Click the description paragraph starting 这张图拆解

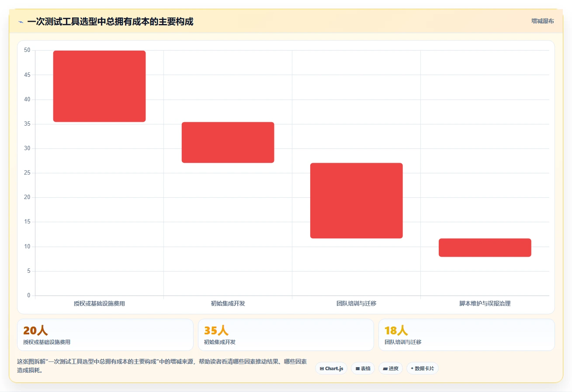point(162,366)
